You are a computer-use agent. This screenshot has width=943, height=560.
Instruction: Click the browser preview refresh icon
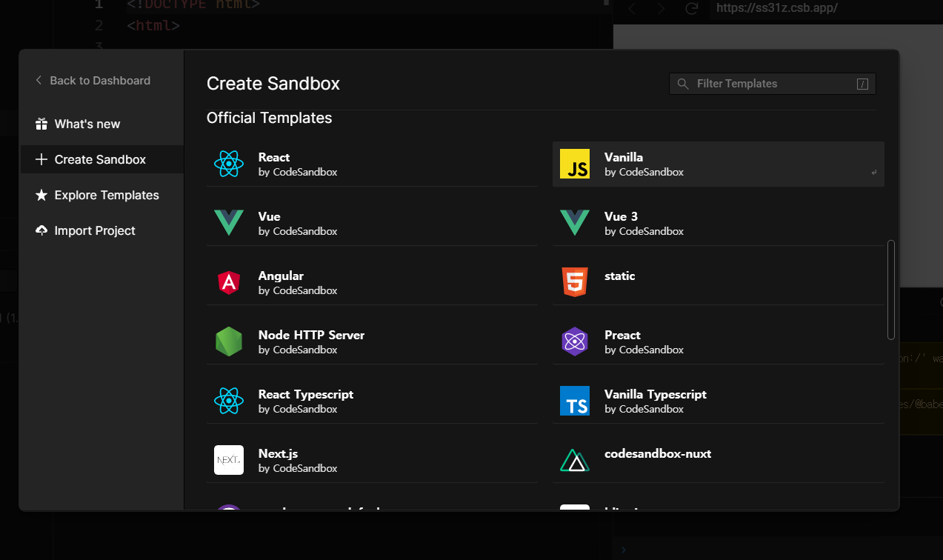point(692,9)
